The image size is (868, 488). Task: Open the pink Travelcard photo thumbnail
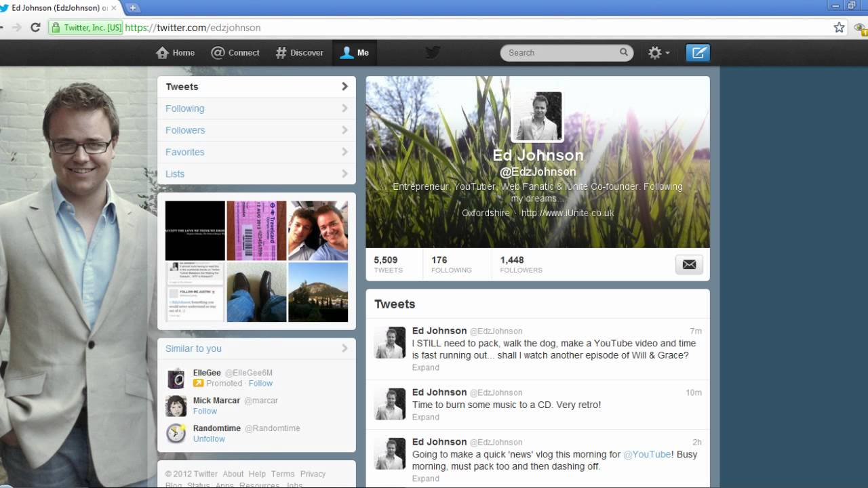pos(256,230)
